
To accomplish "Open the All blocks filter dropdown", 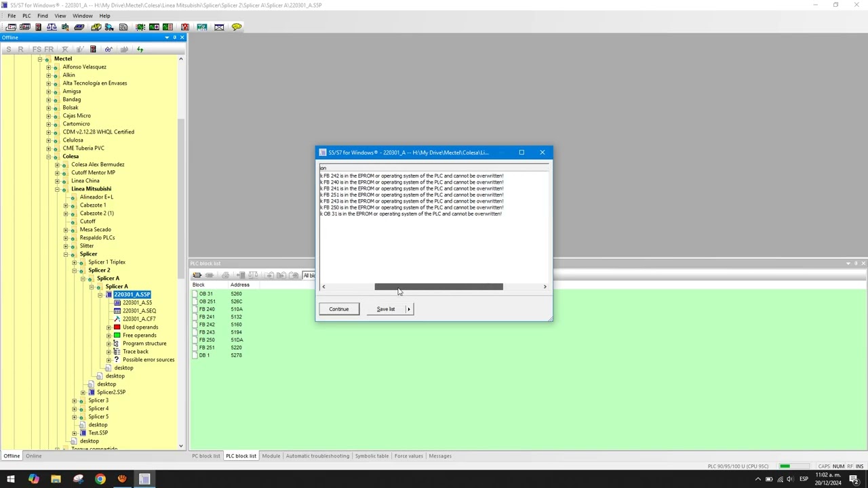I will pyautogui.click(x=309, y=275).
